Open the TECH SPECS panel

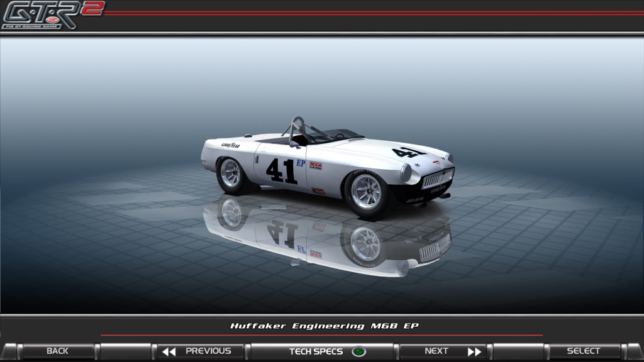tap(322, 351)
